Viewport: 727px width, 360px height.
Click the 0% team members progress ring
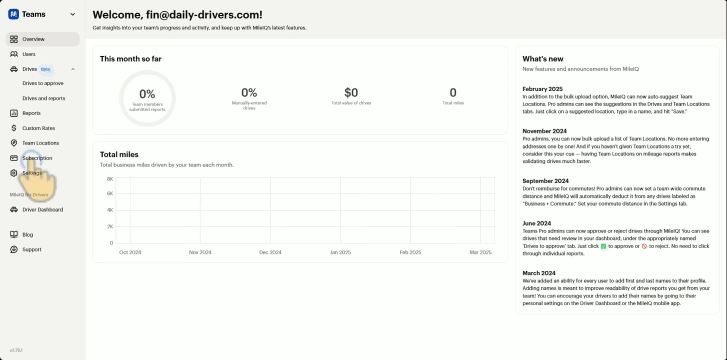(147, 98)
